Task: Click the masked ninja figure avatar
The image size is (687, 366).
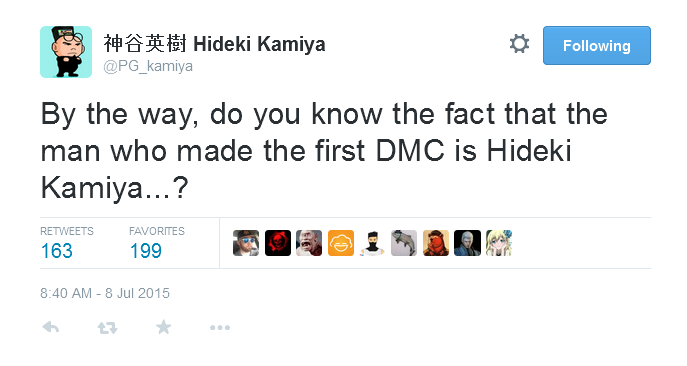Action: [372, 243]
